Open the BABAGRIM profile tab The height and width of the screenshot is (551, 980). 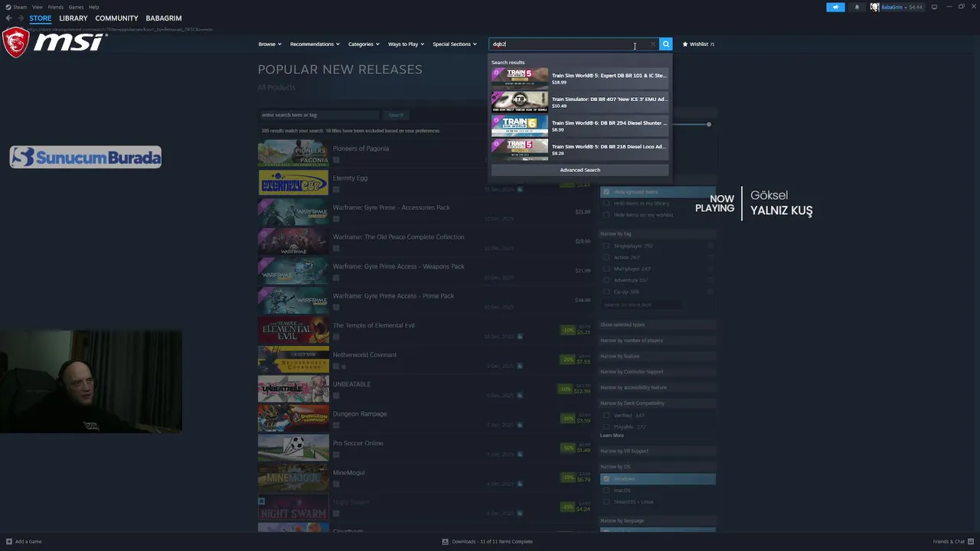(x=164, y=18)
